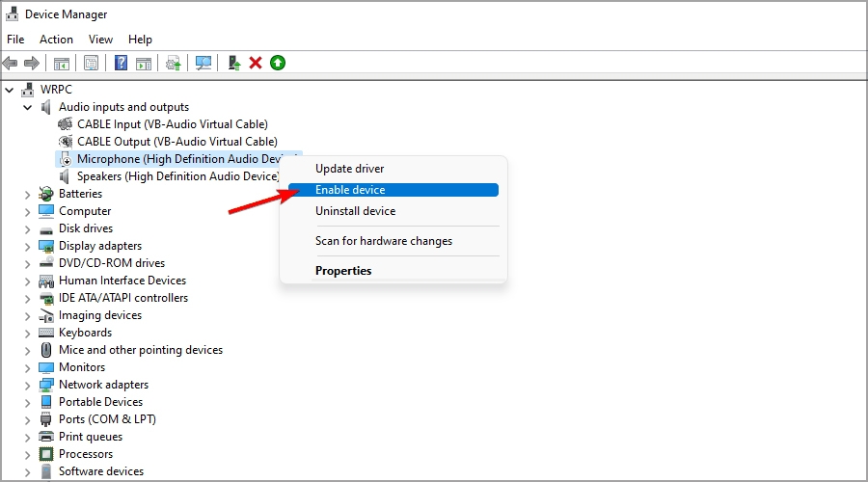Click the red X Uninstall device icon
Image resolution: width=868 pixels, height=482 pixels.
(x=256, y=63)
